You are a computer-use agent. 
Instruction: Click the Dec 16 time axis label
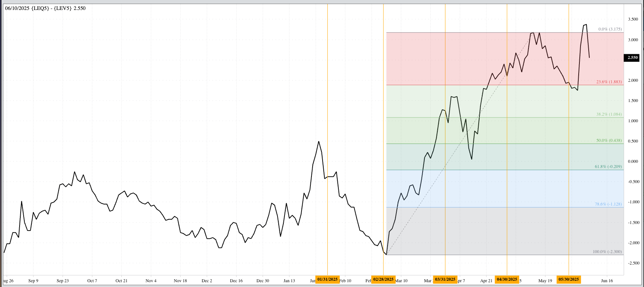[x=236, y=281]
